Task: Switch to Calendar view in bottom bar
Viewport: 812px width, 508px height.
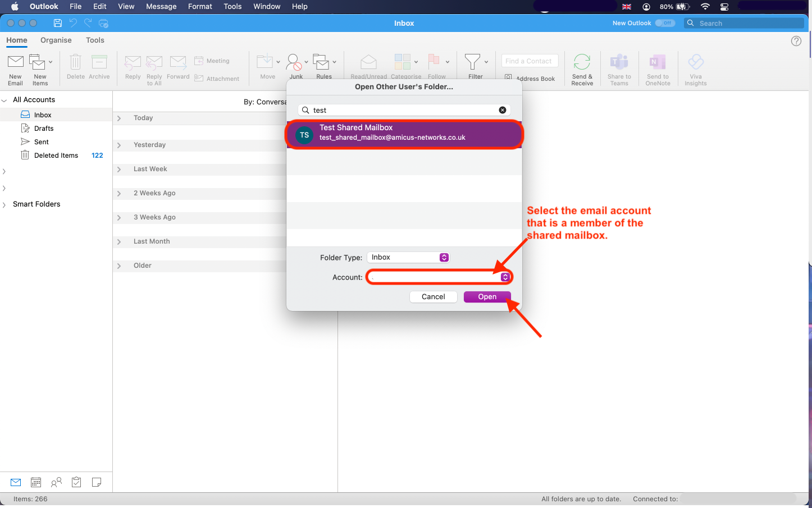Action: click(36, 482)
